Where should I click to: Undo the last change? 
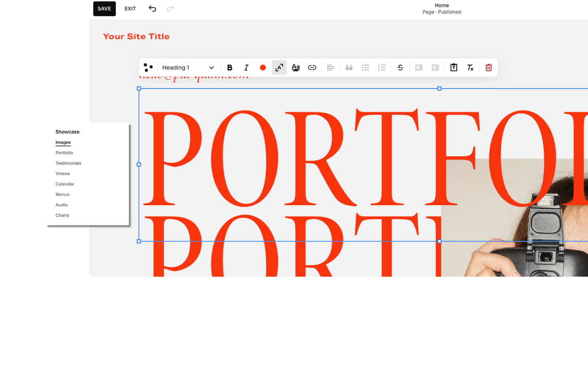tap(152, 8)
